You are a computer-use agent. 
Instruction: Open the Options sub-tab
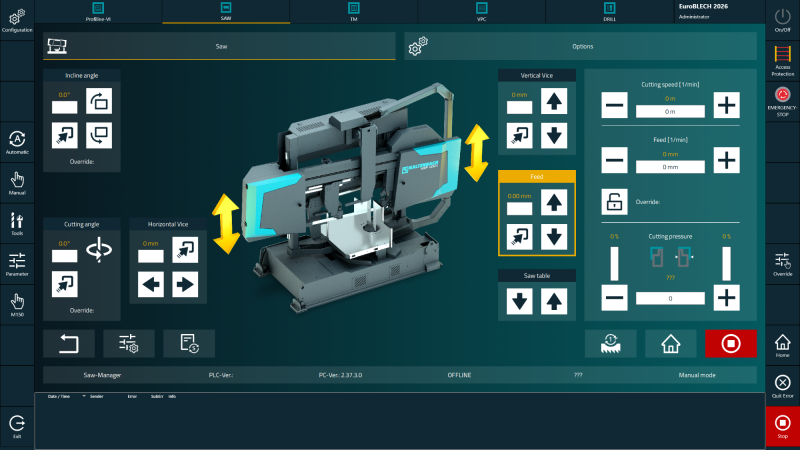[x=581, y=46]
